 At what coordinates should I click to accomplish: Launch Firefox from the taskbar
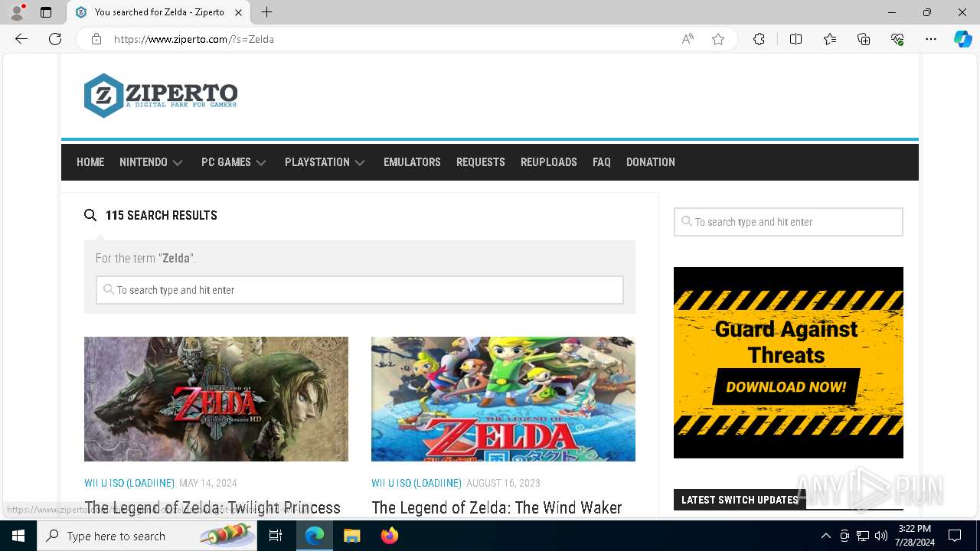pyautogui.click(x=390, y=536)
